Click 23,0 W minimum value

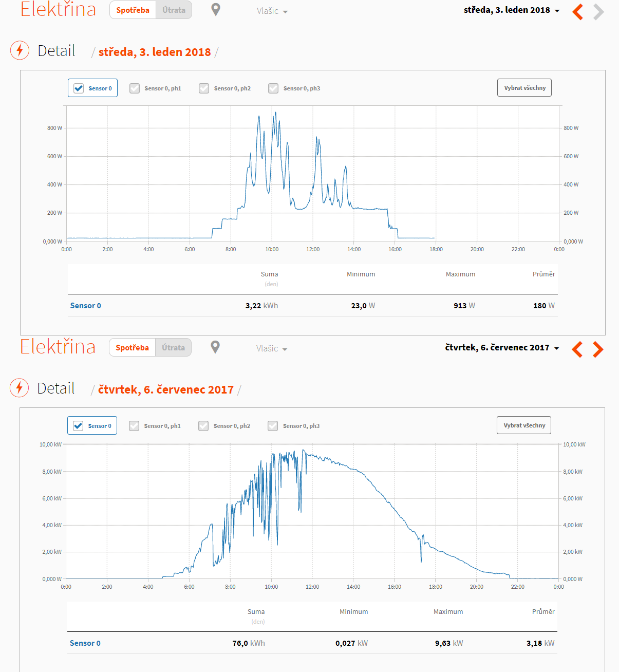click(x=363, y=306)
